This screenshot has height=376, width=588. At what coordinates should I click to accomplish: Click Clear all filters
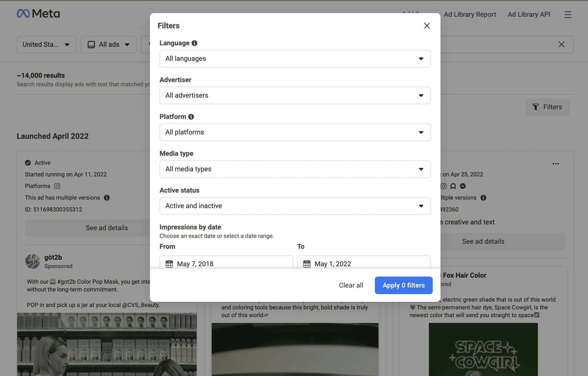(351, 285)
